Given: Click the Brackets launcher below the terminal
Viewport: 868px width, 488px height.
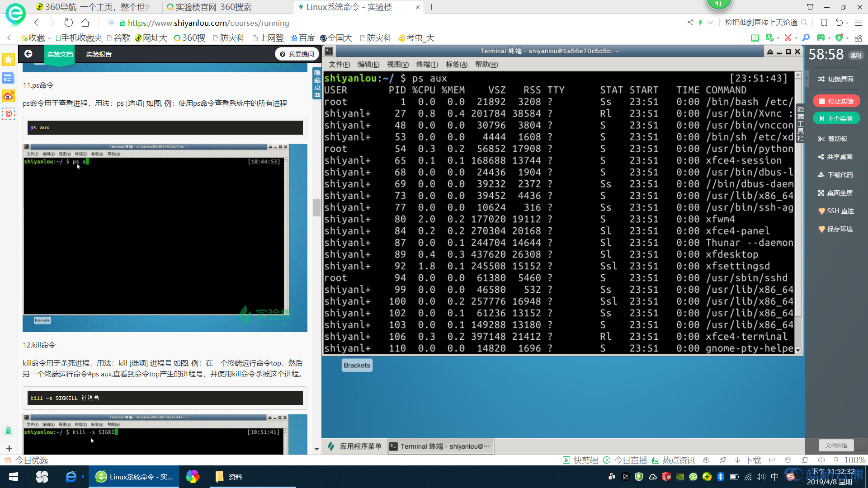Looking at the screenshot, I should pyautogui.click(x=357, y=365).
